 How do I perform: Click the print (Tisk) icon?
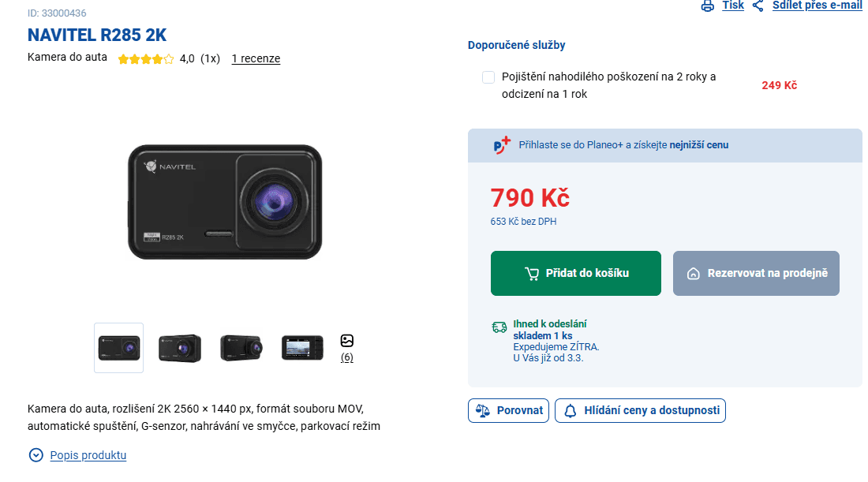click(x=708, y=6)
